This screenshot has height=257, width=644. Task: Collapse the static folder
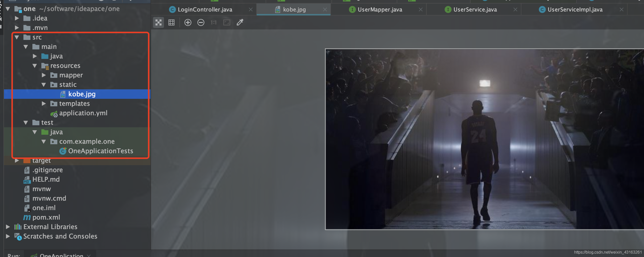44,85
